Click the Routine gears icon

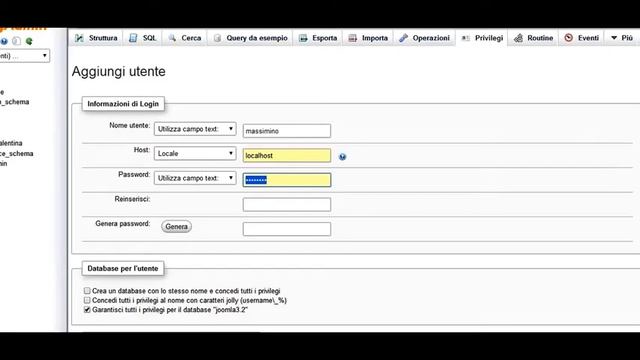tap(518, 38)
